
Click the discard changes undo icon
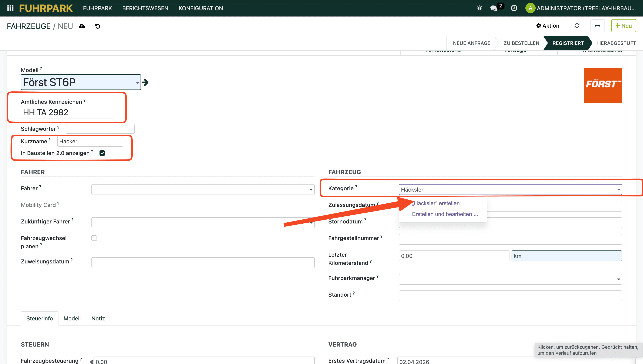click(98, 26)
